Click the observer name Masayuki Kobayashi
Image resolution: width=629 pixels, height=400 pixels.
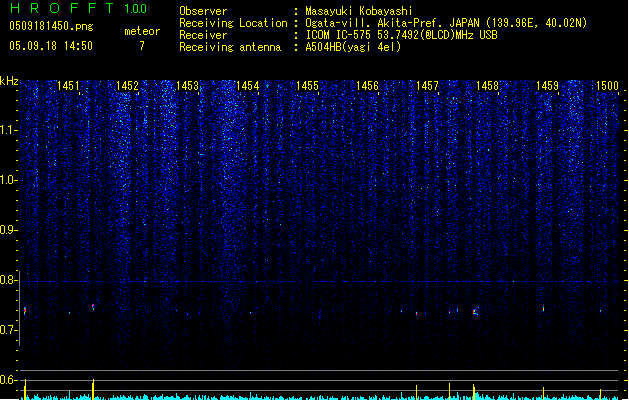click(x=359, y=11)
